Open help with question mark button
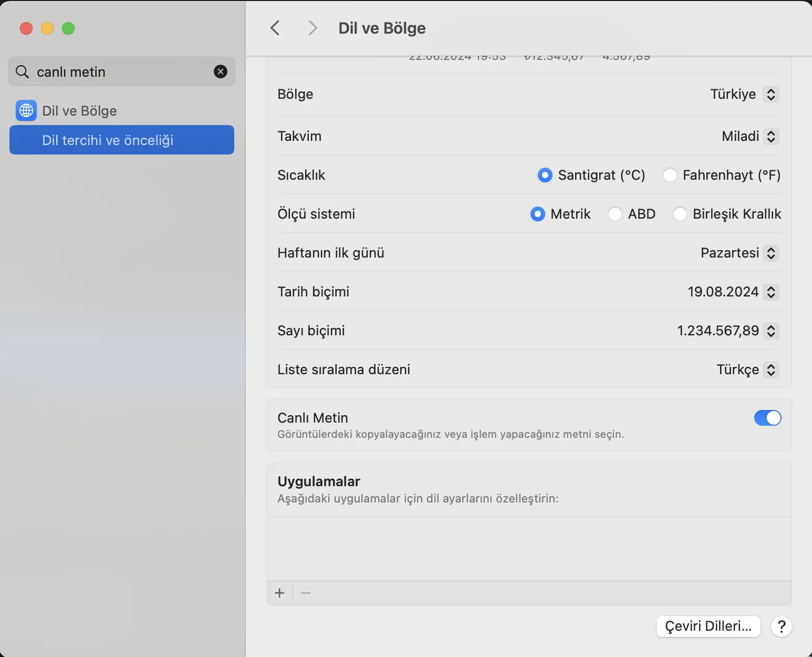This screenshot has height=657, width=812. click(x=782, y=627)
